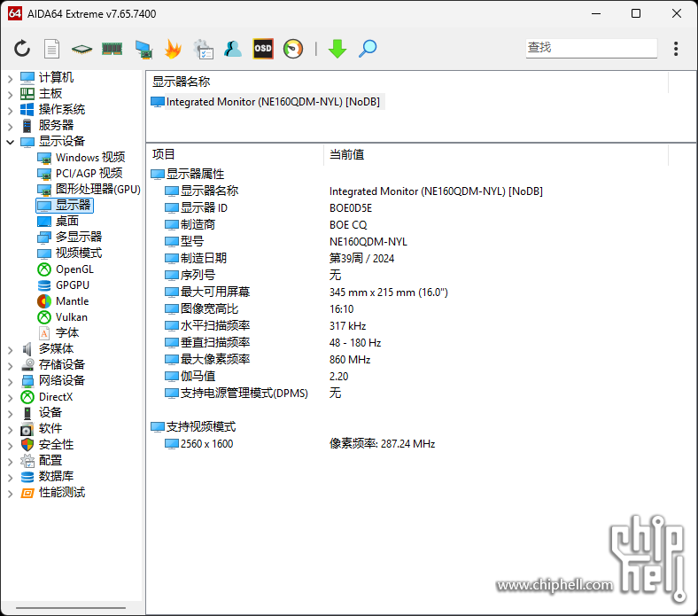The width and height of the screenshot is (698, 616).
Task: Click the OpenGL tree icon
Action: (x=44, y=269)
